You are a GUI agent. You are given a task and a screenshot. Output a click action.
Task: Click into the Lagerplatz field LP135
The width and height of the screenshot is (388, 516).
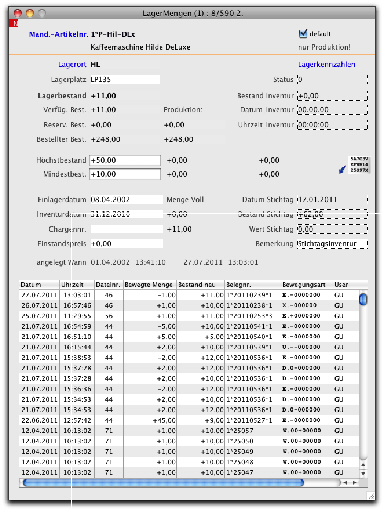point(125,79)
